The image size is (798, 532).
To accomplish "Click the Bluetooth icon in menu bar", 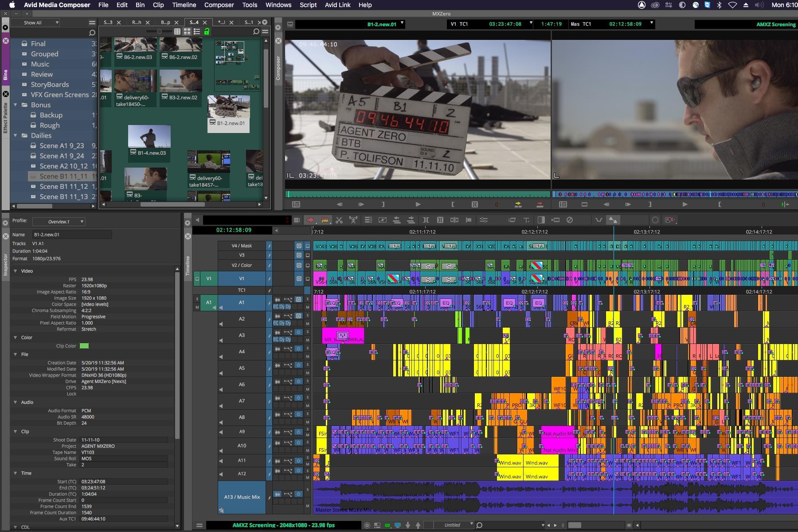I will pyautogui.click(x=720, y=5).
